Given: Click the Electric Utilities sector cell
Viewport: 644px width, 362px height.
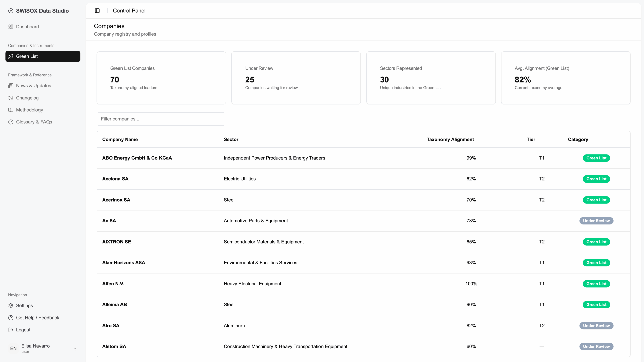Looking at the screenshot, I should (x=239, y=179).
